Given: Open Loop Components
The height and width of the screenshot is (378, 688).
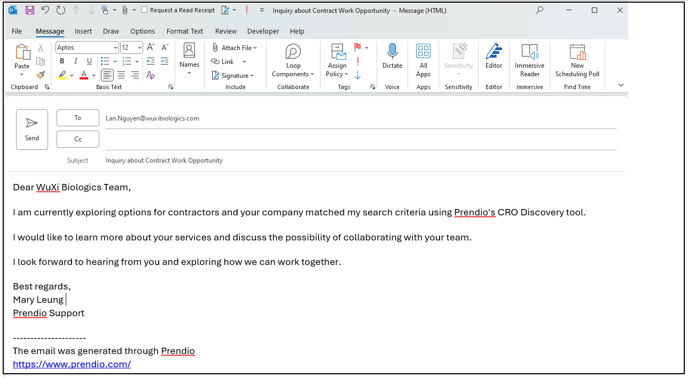Looking at the screenshot, I should [293, 61].
